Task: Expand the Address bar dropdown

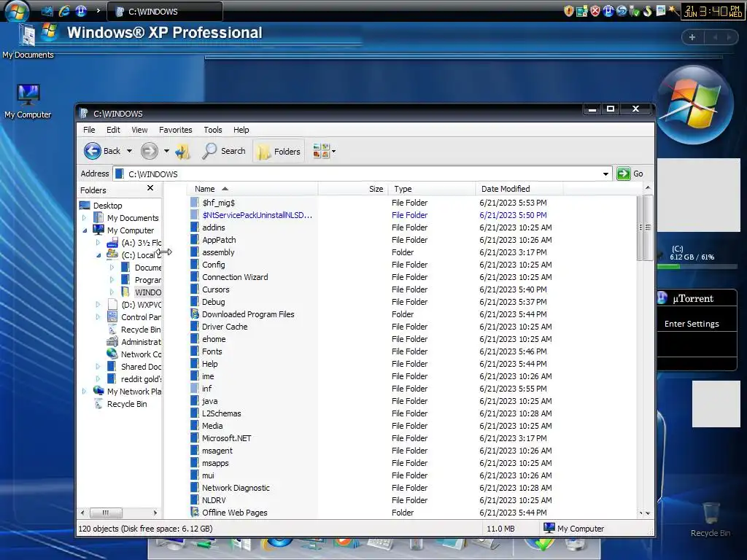Action: pyautogui.click(x=605, y=174)
